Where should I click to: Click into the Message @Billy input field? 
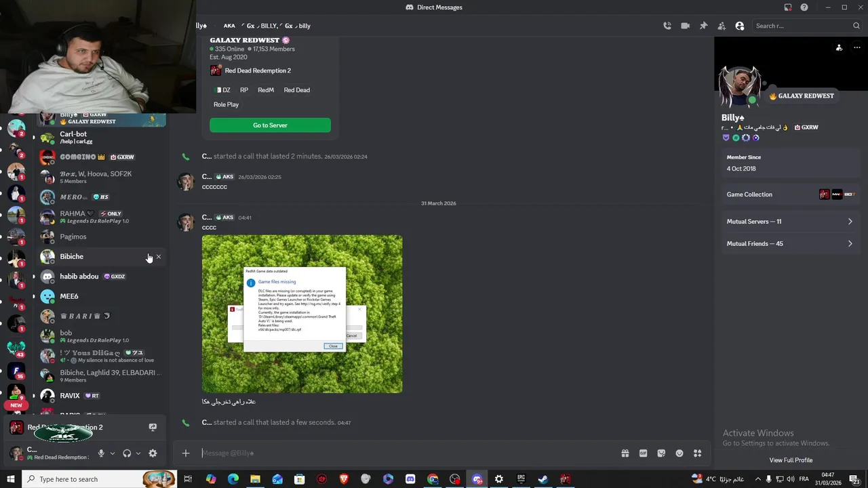tap(407, 453)
